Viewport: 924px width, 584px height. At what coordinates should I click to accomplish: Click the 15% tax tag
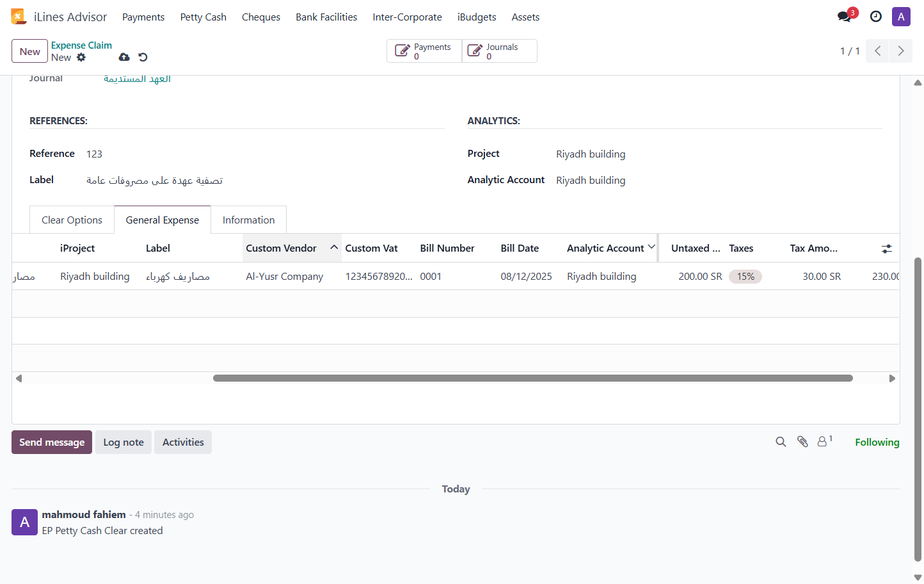click(745, 277)
